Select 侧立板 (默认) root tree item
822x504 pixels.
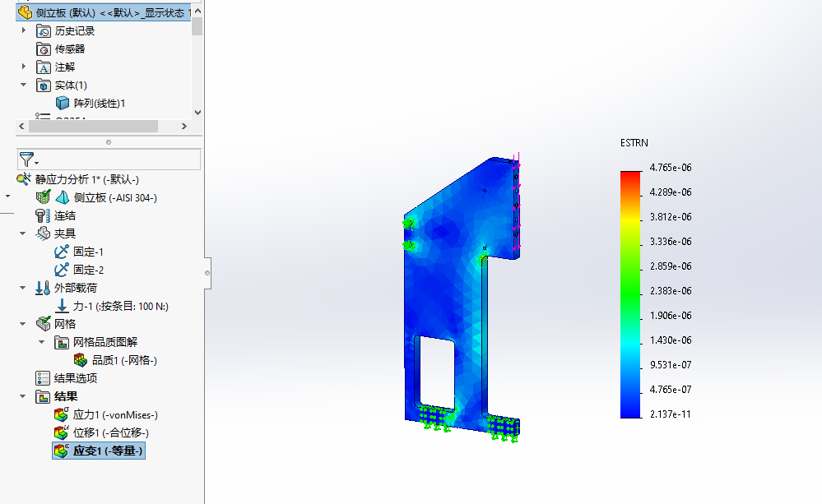(104, 12)
